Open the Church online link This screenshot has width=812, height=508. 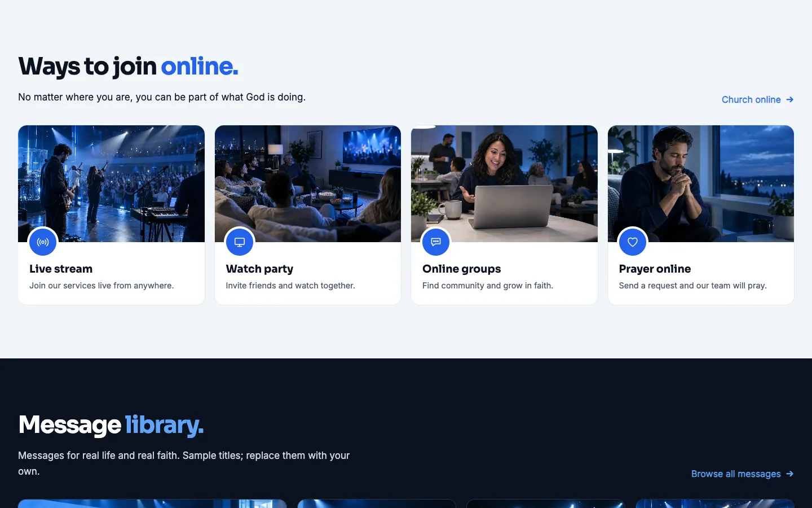tap(758, 99)
